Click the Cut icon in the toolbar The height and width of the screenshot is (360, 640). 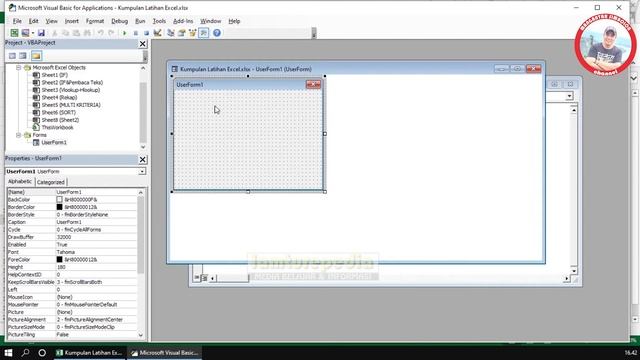click(x=54, y=33)
